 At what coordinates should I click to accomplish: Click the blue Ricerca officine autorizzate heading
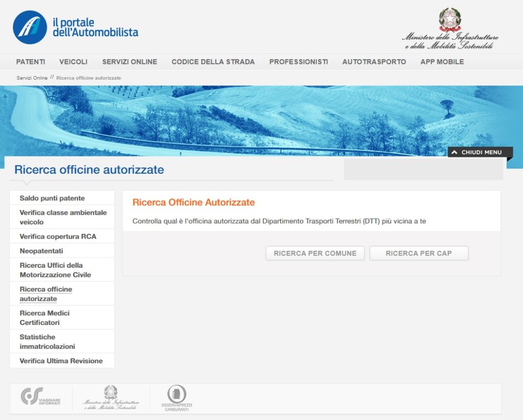click(89, 170)
